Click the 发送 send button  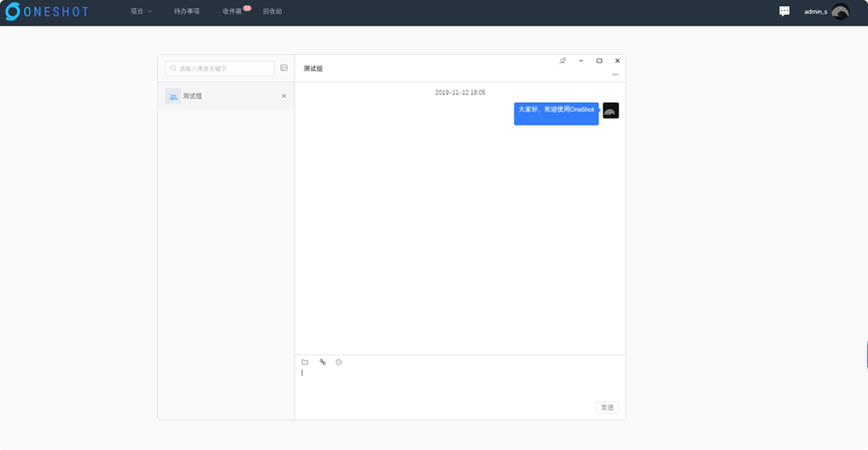pyautogui.click(x=607, y=407)
